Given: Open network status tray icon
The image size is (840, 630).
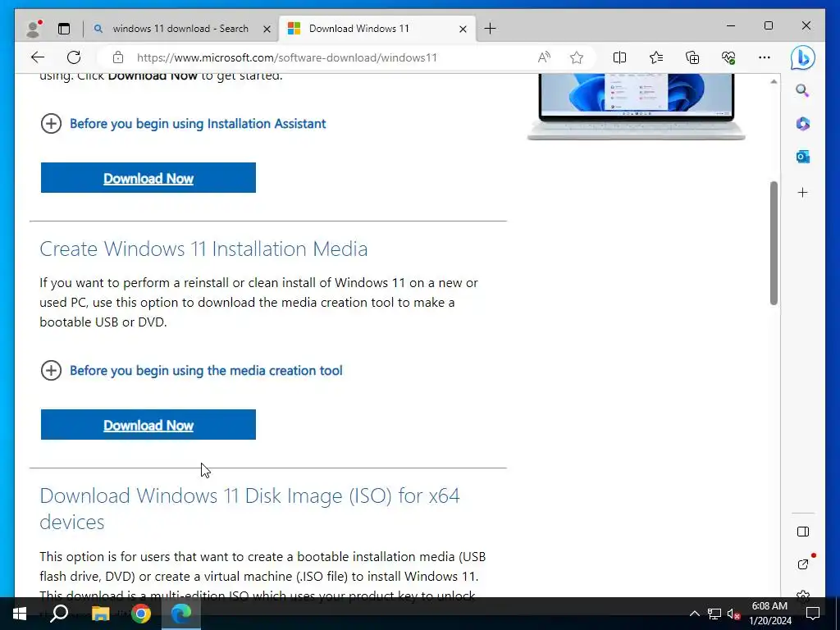Looking at the screenshot, I should pos(714,614).
